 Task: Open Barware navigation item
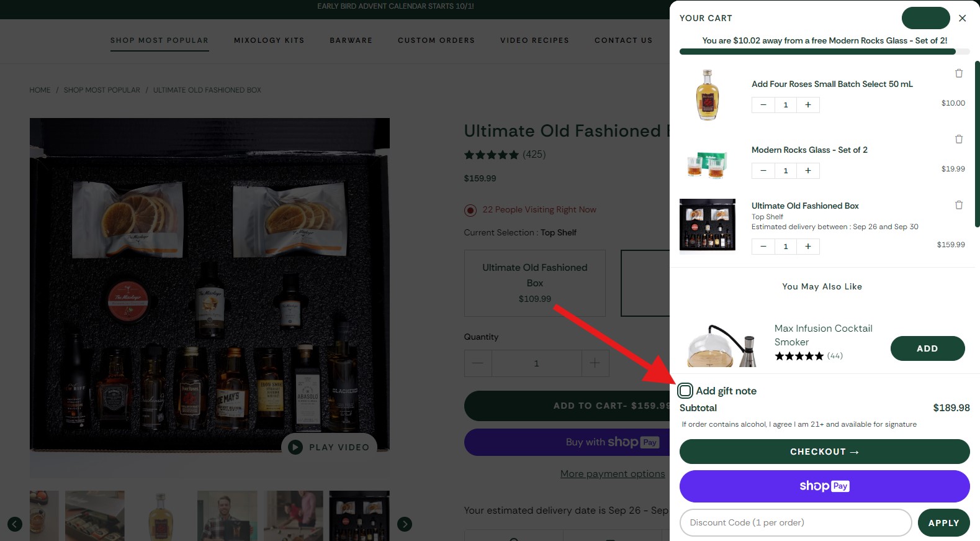pyautogui.click(x=351, y=40)
